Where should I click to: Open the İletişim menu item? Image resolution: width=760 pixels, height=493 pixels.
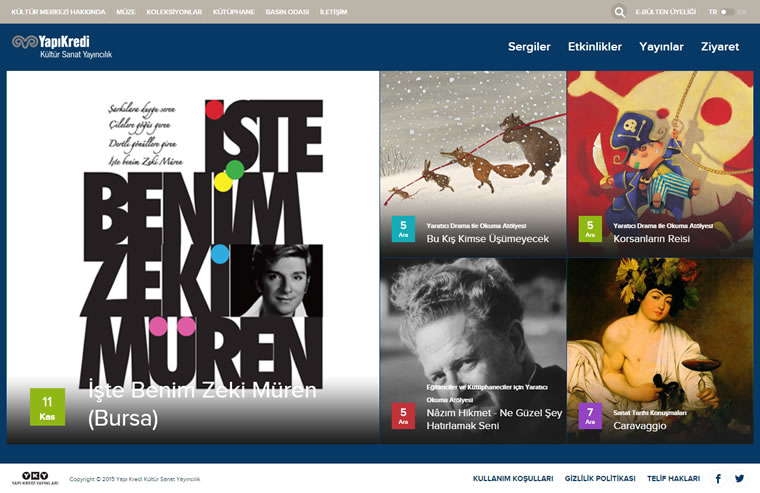coord(333,12)
